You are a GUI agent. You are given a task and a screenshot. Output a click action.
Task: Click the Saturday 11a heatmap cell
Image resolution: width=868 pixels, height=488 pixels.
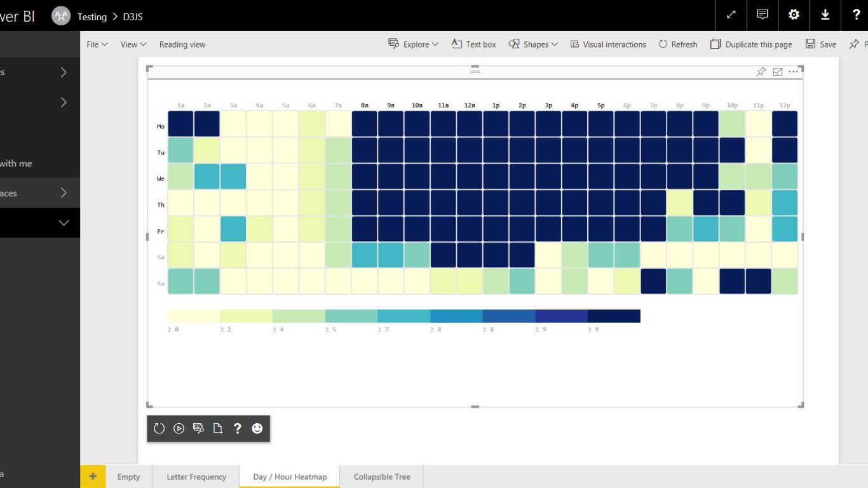(444, 255)
